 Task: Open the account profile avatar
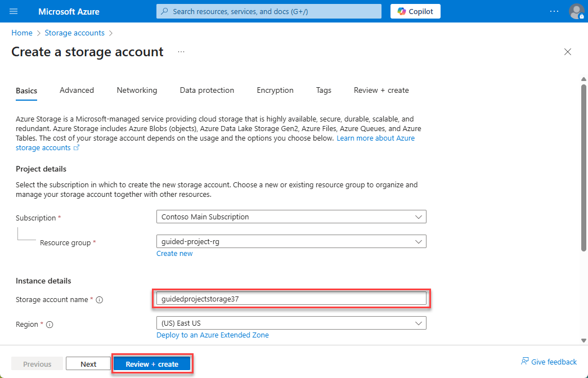(x=576, y=11)
